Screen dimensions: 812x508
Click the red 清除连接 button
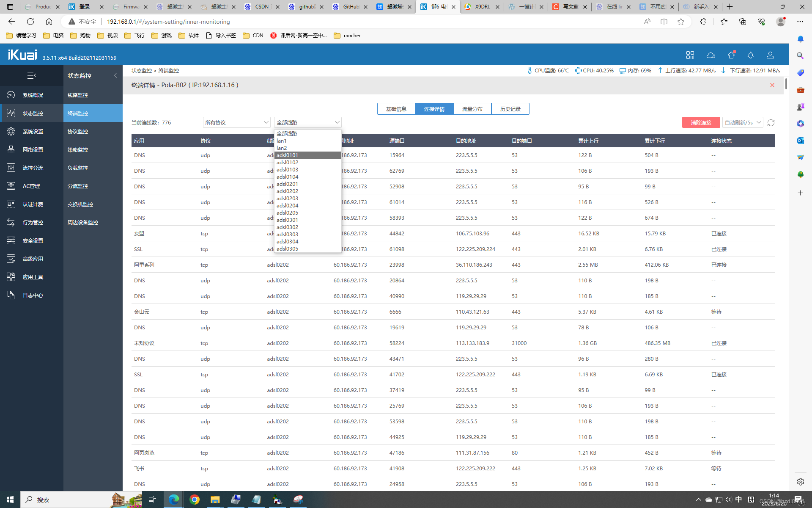click(701, 122)
